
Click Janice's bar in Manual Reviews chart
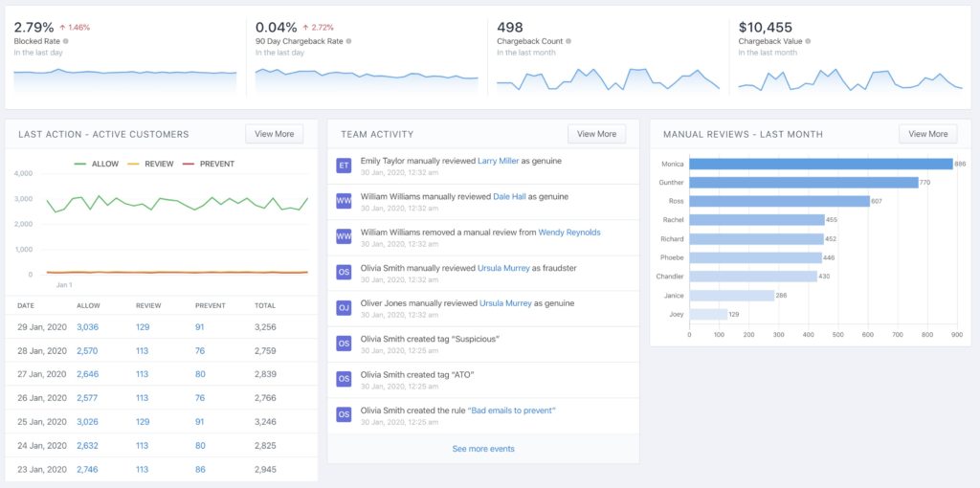click(x=732, y=295)
